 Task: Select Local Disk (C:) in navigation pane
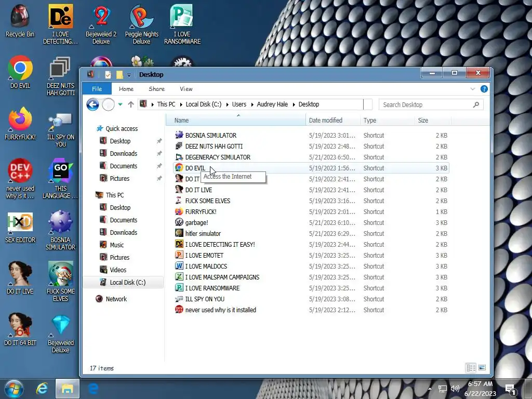click(x=123, y=283)
